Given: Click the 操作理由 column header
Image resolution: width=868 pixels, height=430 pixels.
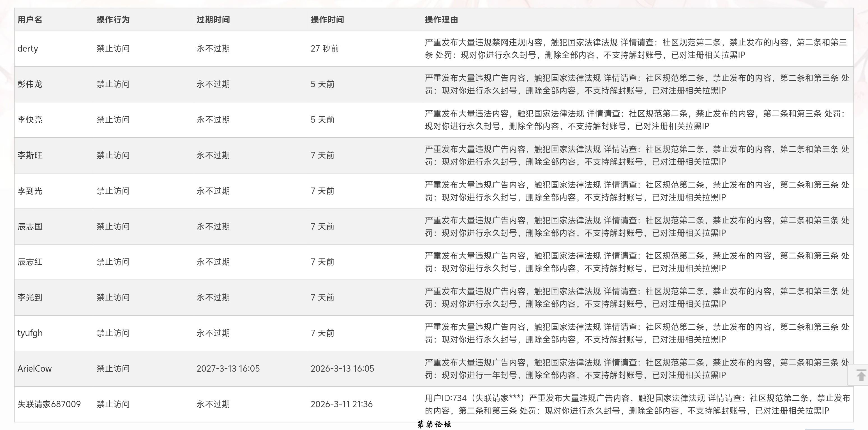Looking at the screenshot, I should point(441,20).
